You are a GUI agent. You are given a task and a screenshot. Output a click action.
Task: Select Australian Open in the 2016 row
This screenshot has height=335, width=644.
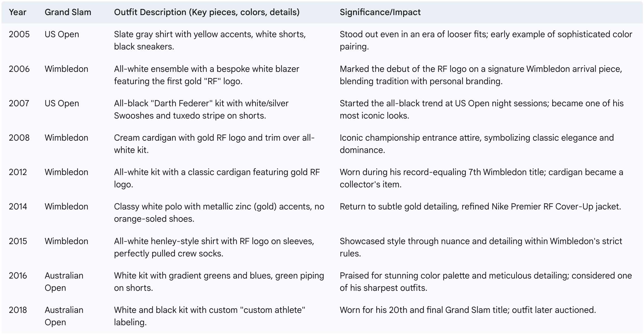(64, 282)
